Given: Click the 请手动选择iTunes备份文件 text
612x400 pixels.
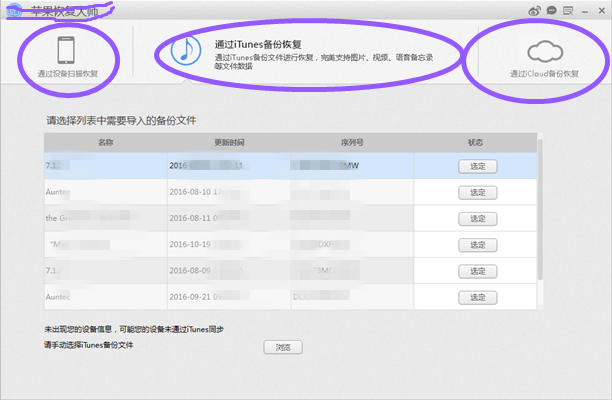Looking at the screenshot, I should coord(89,345).
